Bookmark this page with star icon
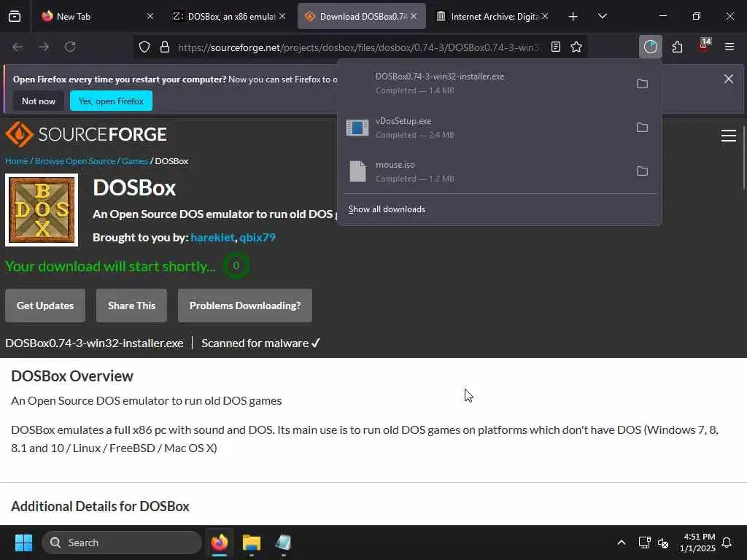This screenshot has height=560, width=747. (x=576, y=47)
